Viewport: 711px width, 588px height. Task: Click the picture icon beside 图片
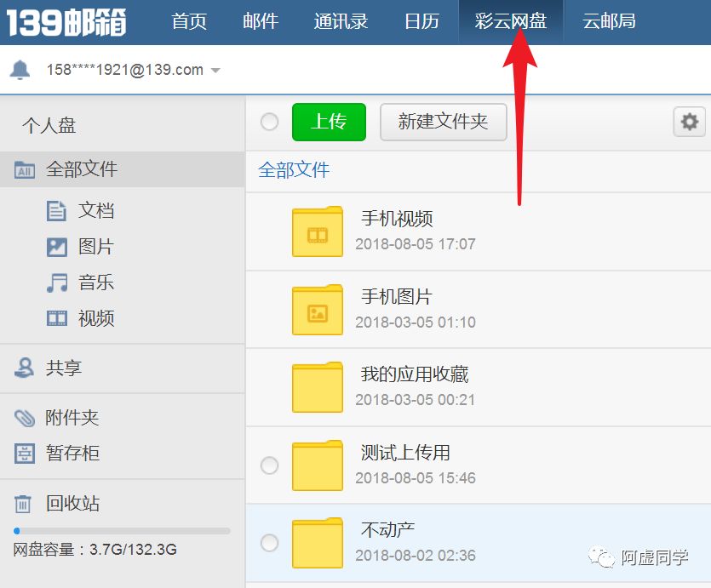click(x=57, y=247)
